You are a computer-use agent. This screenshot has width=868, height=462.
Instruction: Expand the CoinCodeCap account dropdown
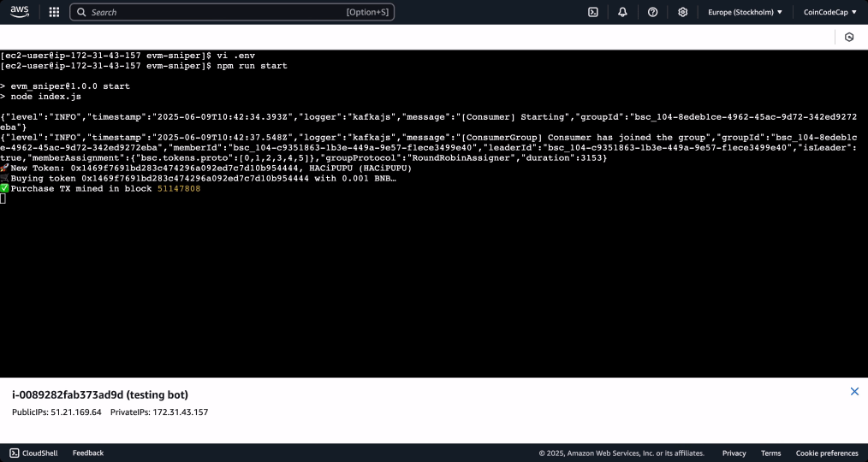[x=830, y=12]
